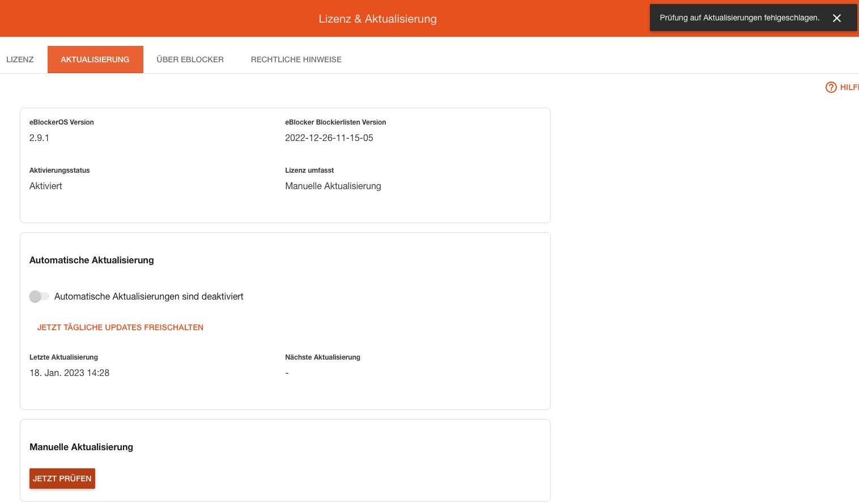Click the Lizenz umfasst label

tap(309, 170)
